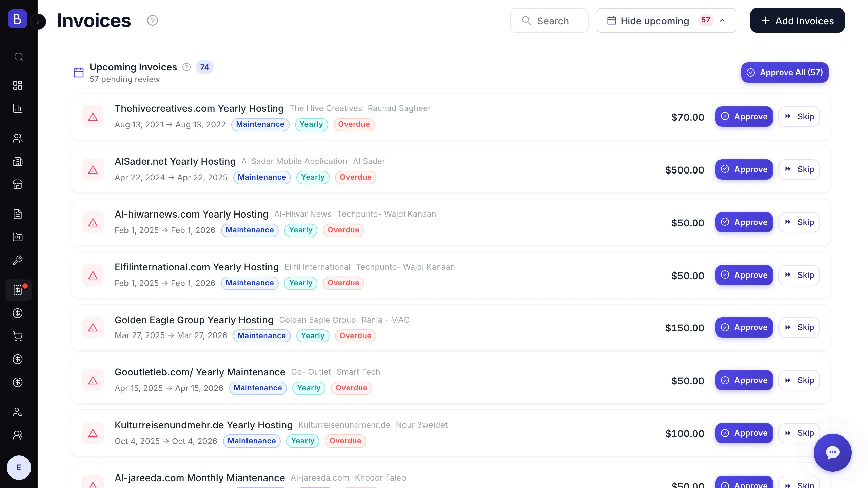Open the E user avatar

coord(19,468)
